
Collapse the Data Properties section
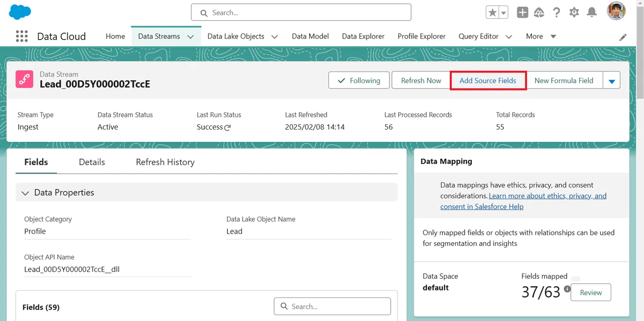click(x=207, y=192)
